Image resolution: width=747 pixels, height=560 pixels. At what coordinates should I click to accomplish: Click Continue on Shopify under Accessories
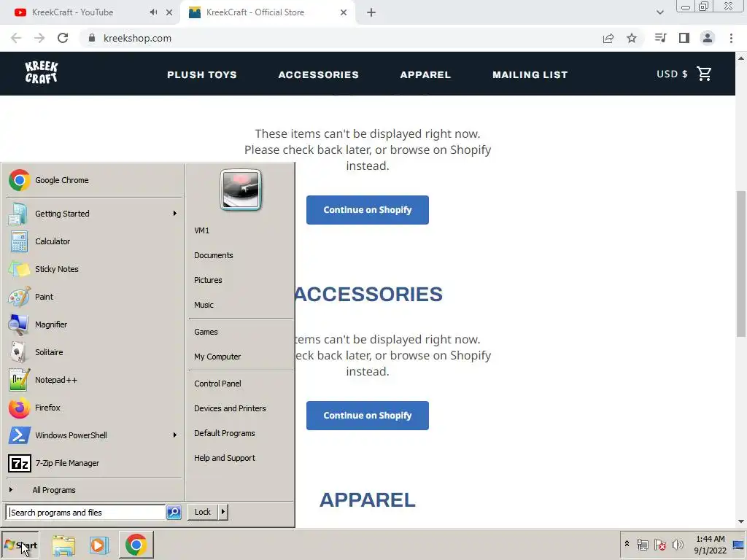pos(368,416)
